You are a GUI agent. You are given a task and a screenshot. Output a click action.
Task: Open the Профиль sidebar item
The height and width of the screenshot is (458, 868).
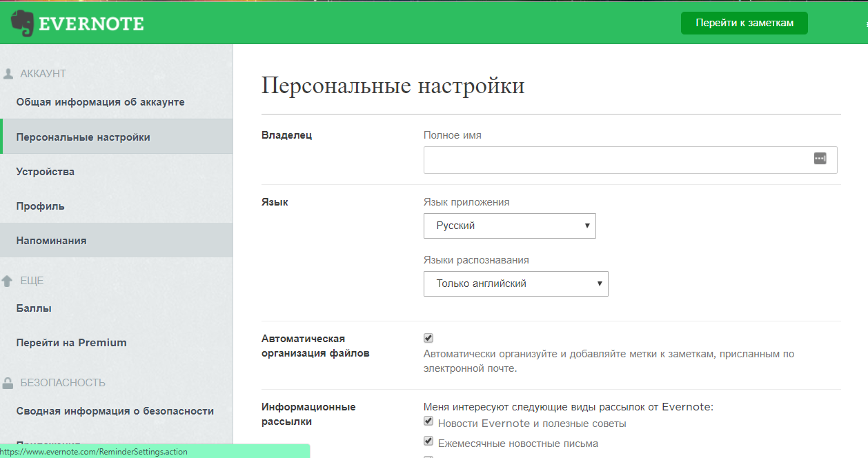(x=41, y=206)
